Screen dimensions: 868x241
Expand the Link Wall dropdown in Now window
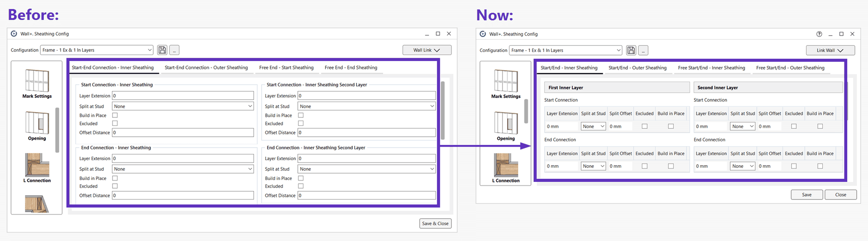point(830,51)
